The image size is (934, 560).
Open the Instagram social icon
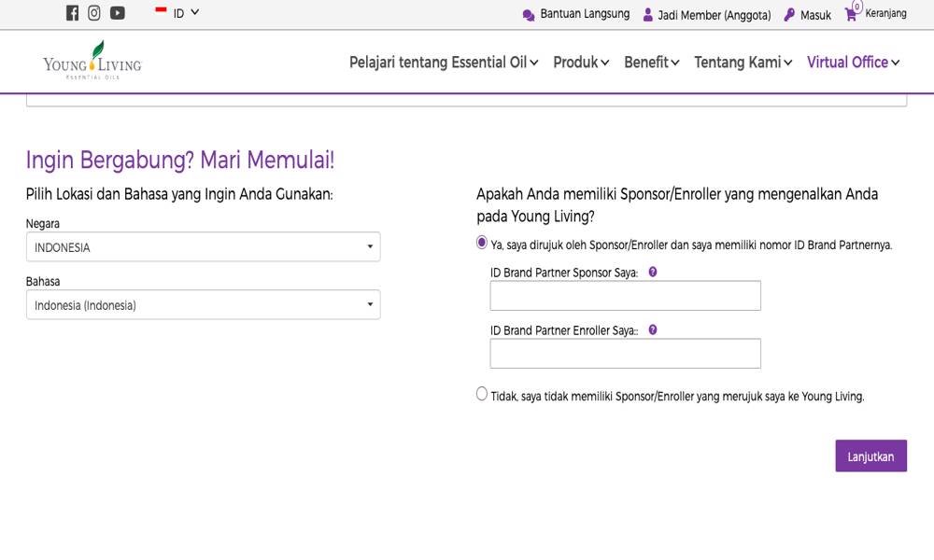[x=94, y=12]
